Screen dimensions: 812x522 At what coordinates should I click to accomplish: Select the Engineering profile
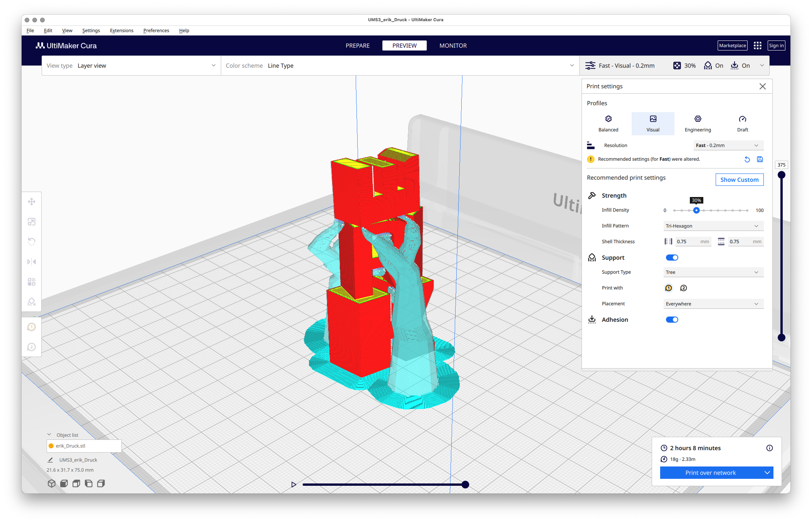(698, 124)
